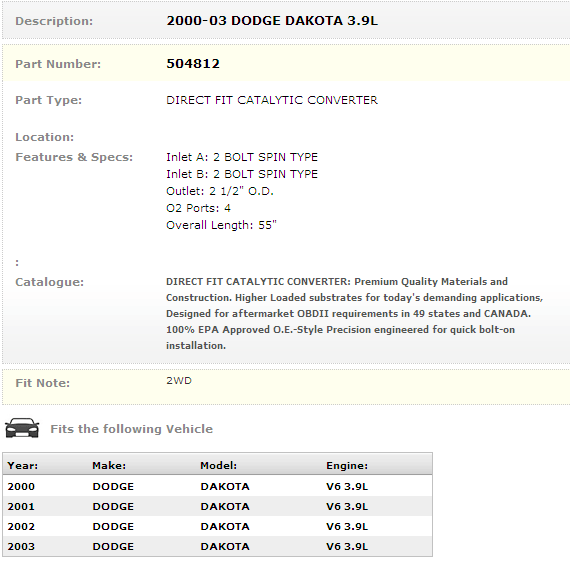Screen dimensions: 570x584
Task: Click V6 3.9L in the 2002 row
Action: (x=347, y=527)
